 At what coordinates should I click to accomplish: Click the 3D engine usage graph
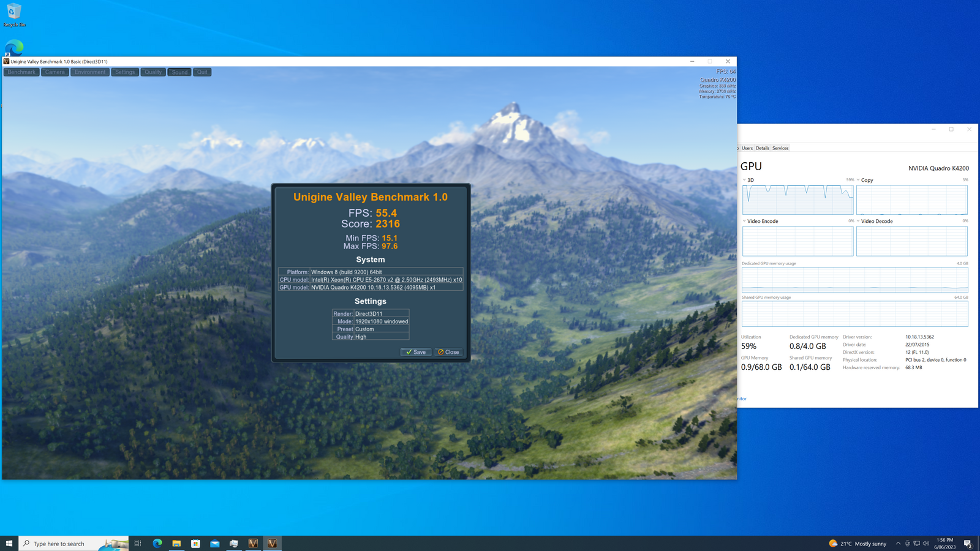coord(797,200)
